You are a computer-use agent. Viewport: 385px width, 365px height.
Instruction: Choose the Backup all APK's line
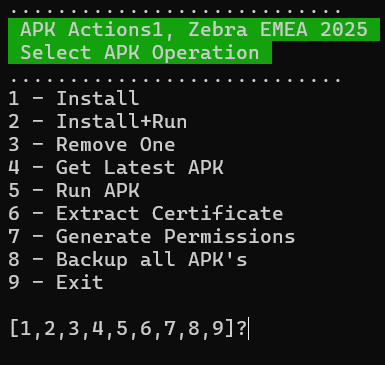click(128, 260)
